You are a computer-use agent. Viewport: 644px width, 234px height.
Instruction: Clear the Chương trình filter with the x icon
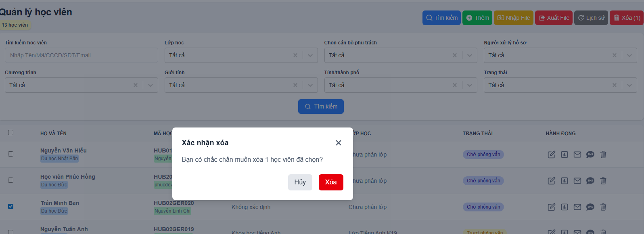[135, 85]
